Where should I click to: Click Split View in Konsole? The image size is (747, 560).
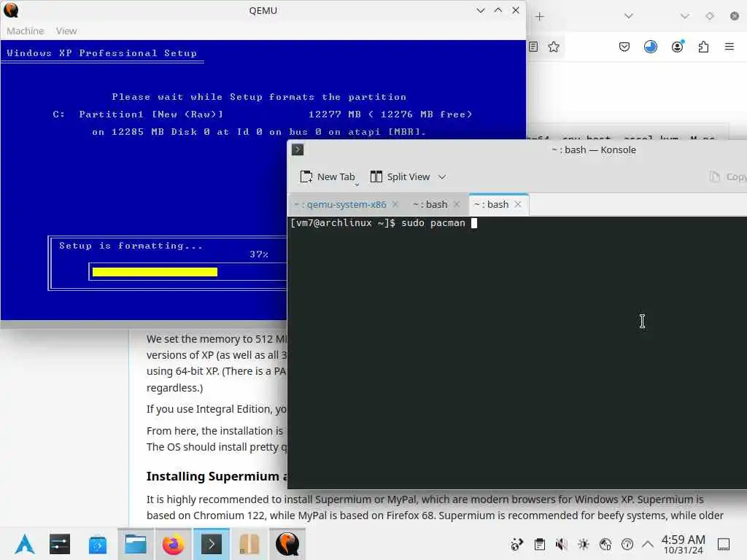click(x=400, y=176)
